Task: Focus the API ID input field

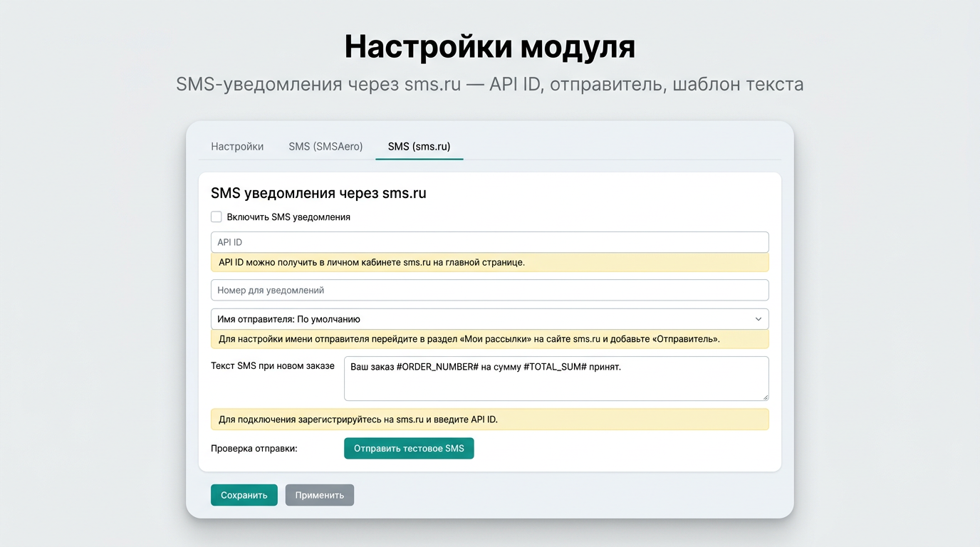Action: click(490, 242)
